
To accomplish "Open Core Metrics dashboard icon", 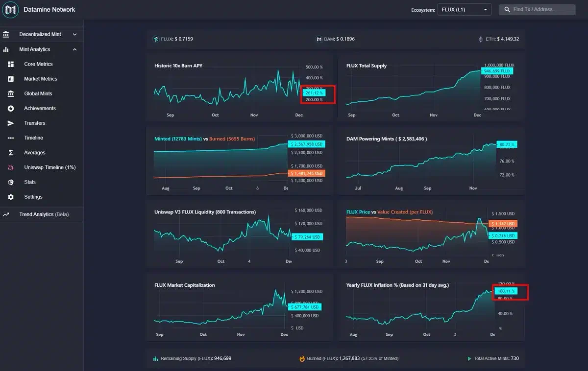I will point(11,64).
